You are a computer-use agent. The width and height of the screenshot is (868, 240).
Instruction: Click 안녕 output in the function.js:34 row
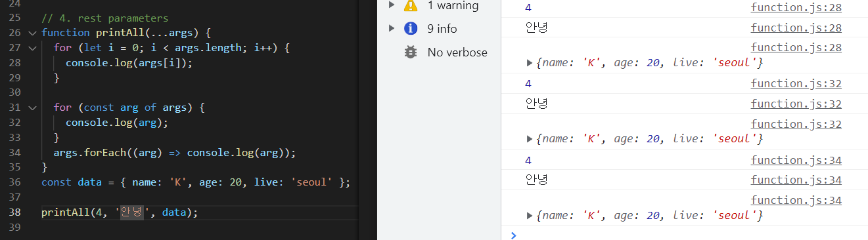tap(537, 180)
